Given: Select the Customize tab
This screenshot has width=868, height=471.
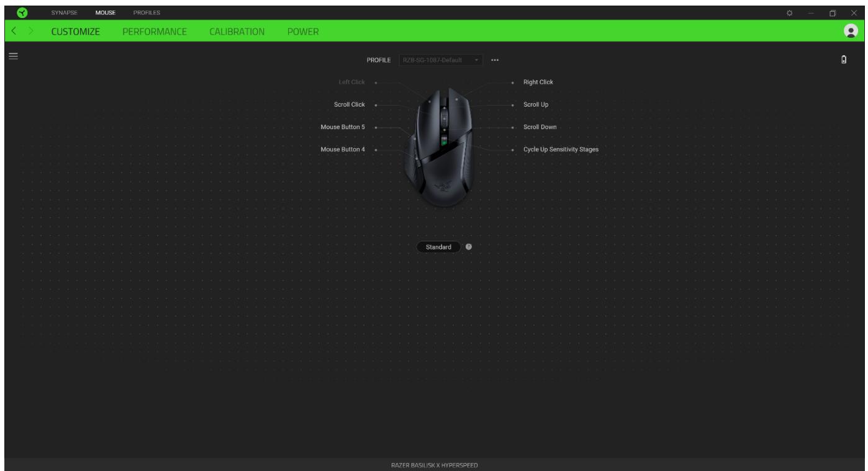Looking at the screenshot, I should [x=75, y=31].
